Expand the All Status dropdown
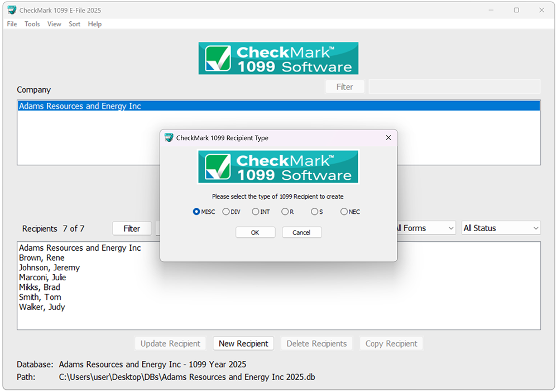Viewport: 557px width, 392px height. pos(501,228)
